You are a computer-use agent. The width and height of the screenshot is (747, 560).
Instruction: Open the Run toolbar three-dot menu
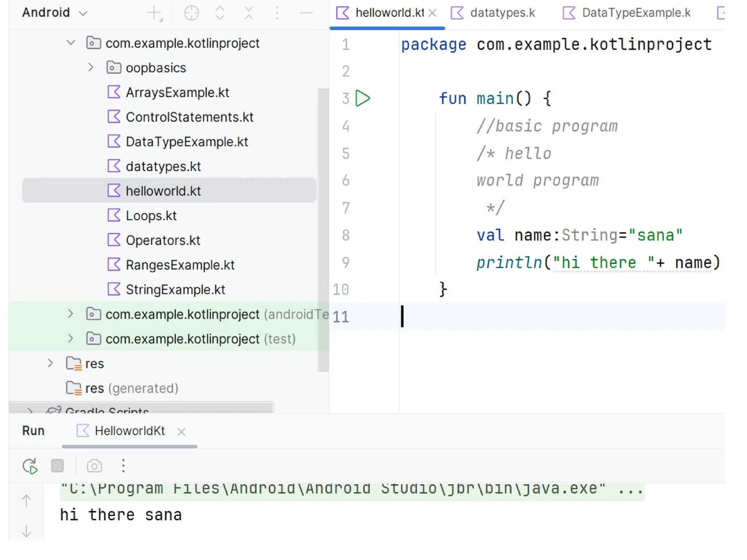click(x=123, y=466)
